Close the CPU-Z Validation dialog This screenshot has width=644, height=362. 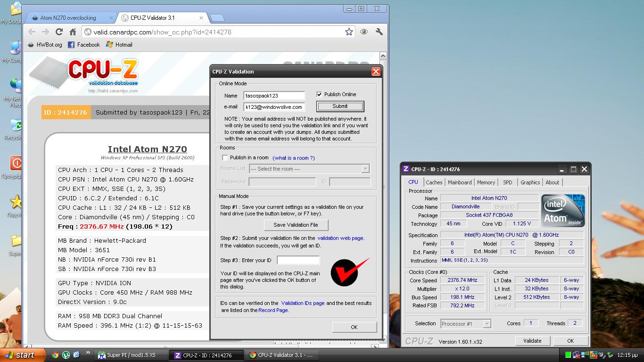coord(376,71)
